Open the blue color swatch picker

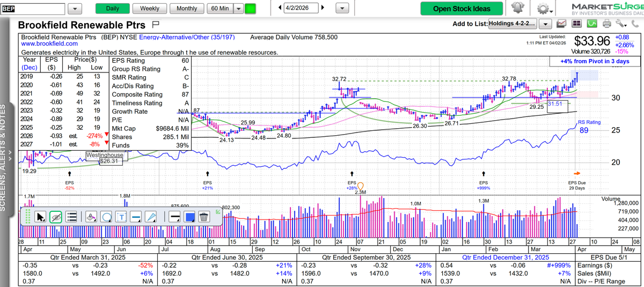point(189,217)
